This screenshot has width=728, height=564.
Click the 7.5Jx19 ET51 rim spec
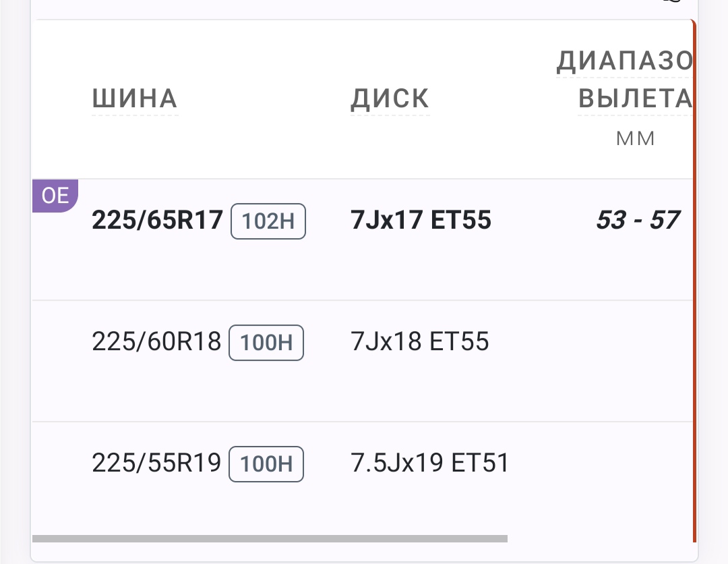[x=430, y=463]
